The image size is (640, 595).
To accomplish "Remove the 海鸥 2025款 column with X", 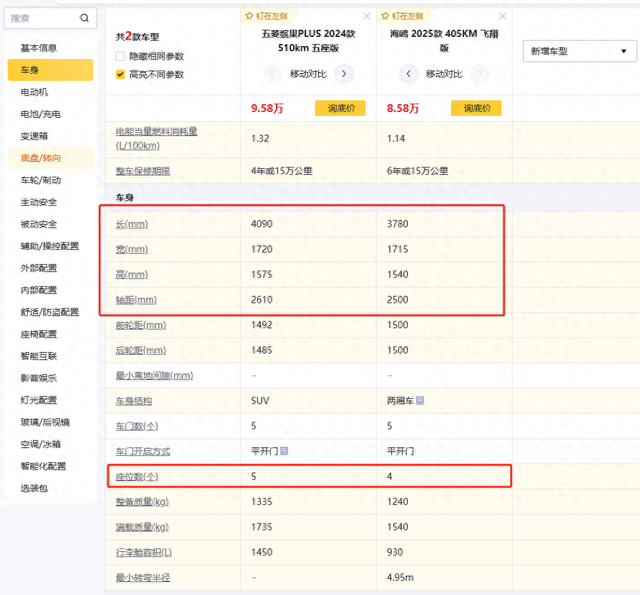I will click(x=501, y=17).
